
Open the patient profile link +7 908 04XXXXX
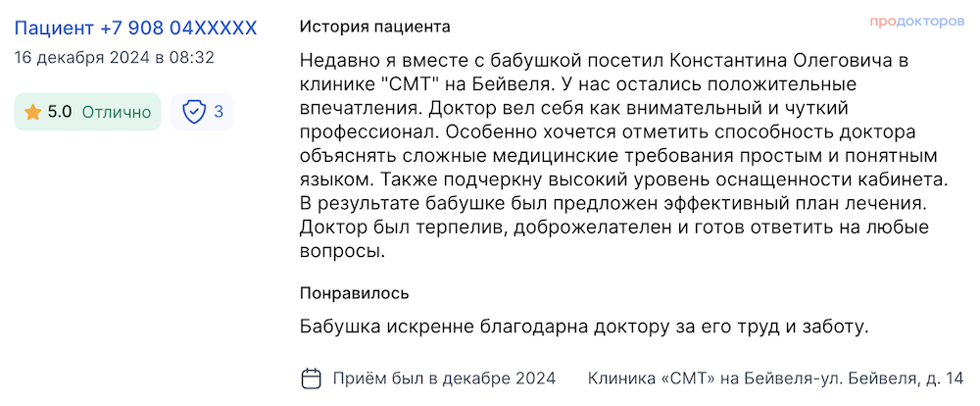click(x=135, y=28)
